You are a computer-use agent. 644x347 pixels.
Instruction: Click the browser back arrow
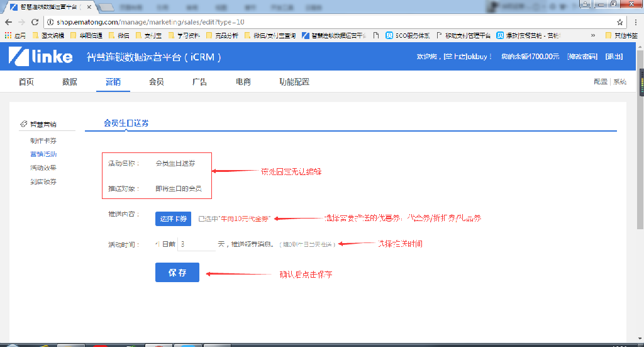click(8, 22)
